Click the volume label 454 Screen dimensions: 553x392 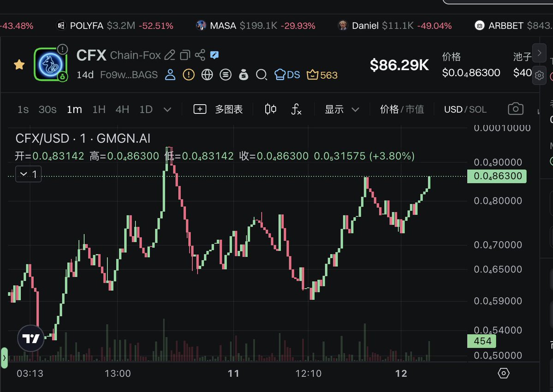[482, 341]
